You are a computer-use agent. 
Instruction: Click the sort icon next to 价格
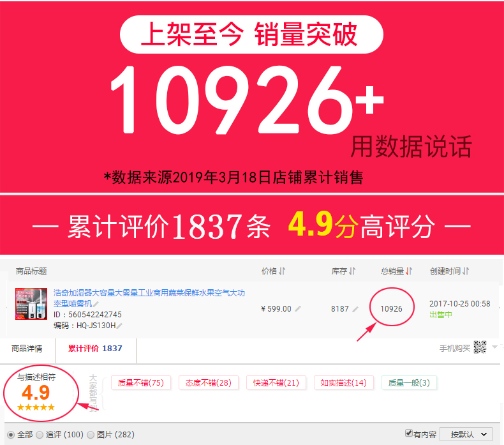[282, 271]
